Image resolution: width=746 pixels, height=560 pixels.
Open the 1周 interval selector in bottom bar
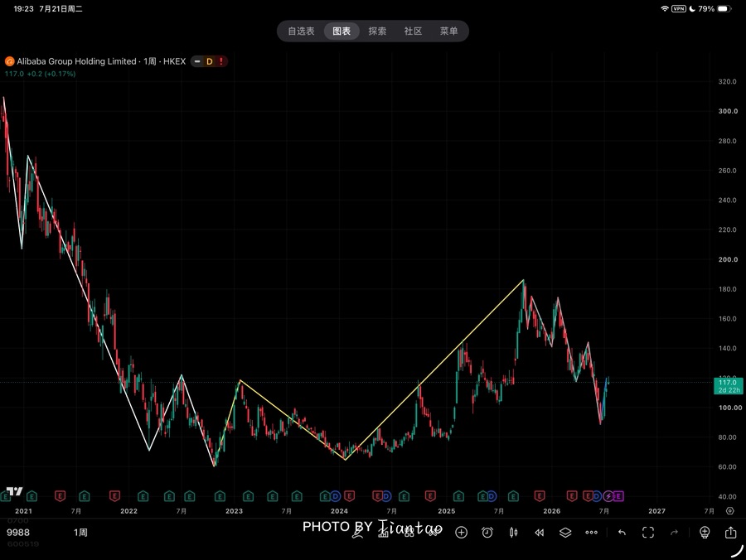[x=80, y=533]
